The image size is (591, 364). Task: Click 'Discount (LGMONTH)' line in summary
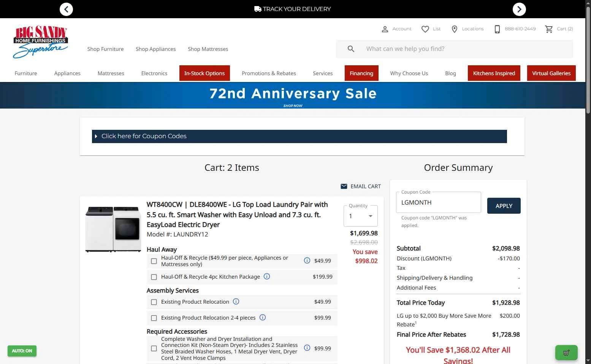[458, 258]
